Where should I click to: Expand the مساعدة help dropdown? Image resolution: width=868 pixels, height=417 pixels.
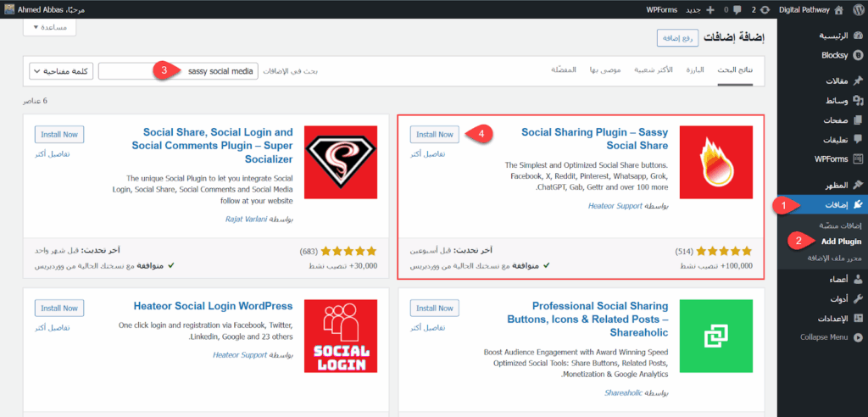point(49,27)
